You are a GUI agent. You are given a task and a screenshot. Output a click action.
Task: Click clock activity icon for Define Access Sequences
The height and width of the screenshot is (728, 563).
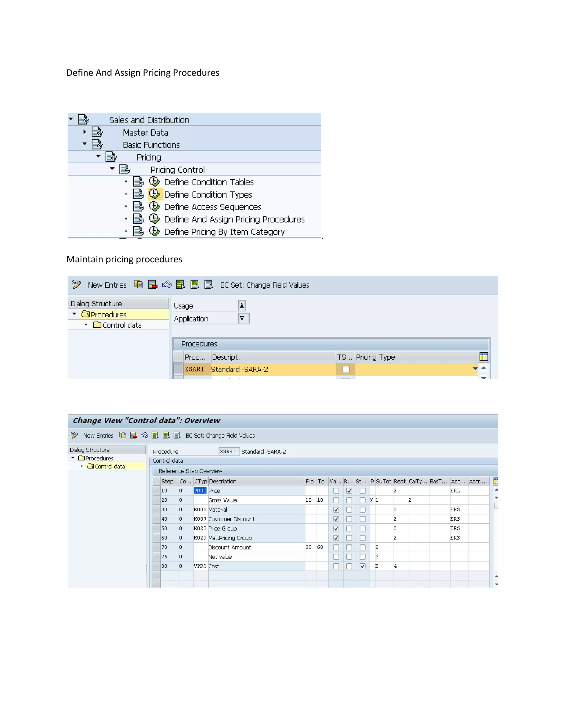154,206
